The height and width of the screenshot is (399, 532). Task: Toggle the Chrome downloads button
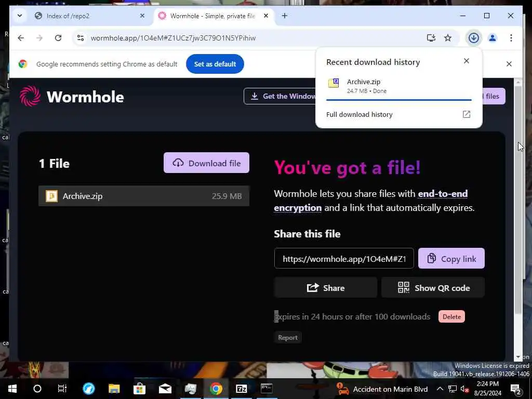pos(474,37)
